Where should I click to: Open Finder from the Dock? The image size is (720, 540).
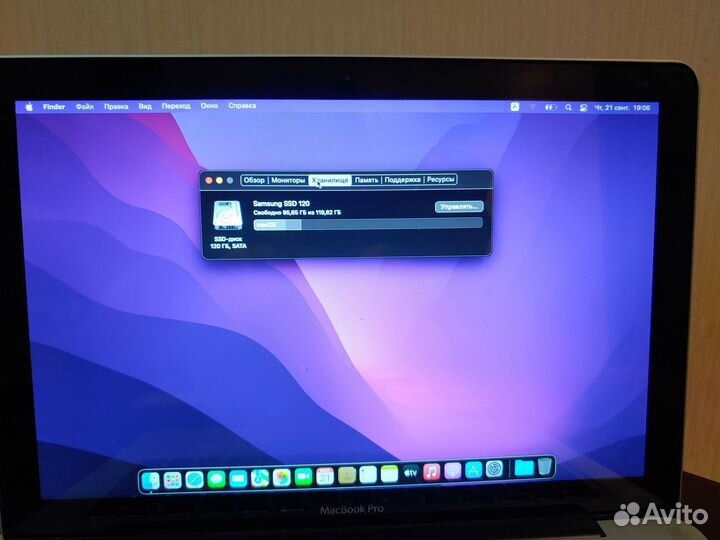click(151, 481)
